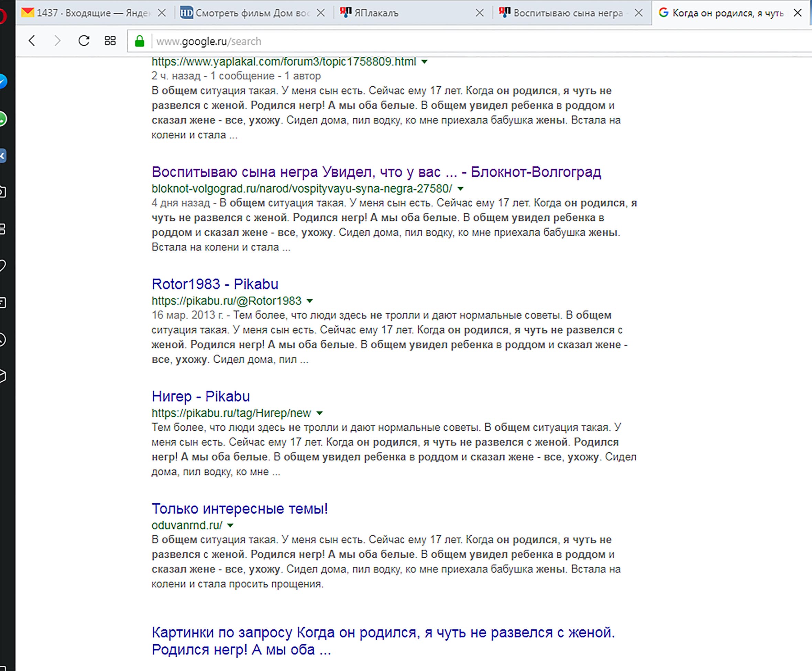Click the green security padlock icon
This screenshot has width=812, height=671.
(x=140, y=41)
